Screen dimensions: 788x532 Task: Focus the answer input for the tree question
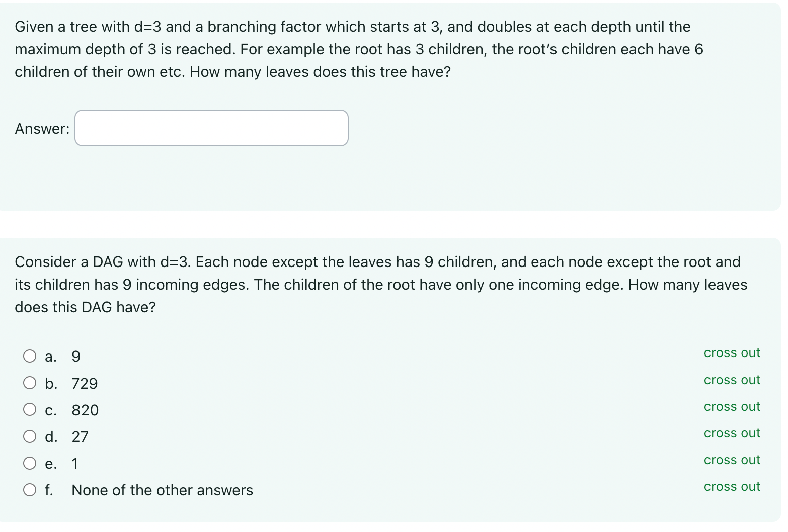pos(211,128)
